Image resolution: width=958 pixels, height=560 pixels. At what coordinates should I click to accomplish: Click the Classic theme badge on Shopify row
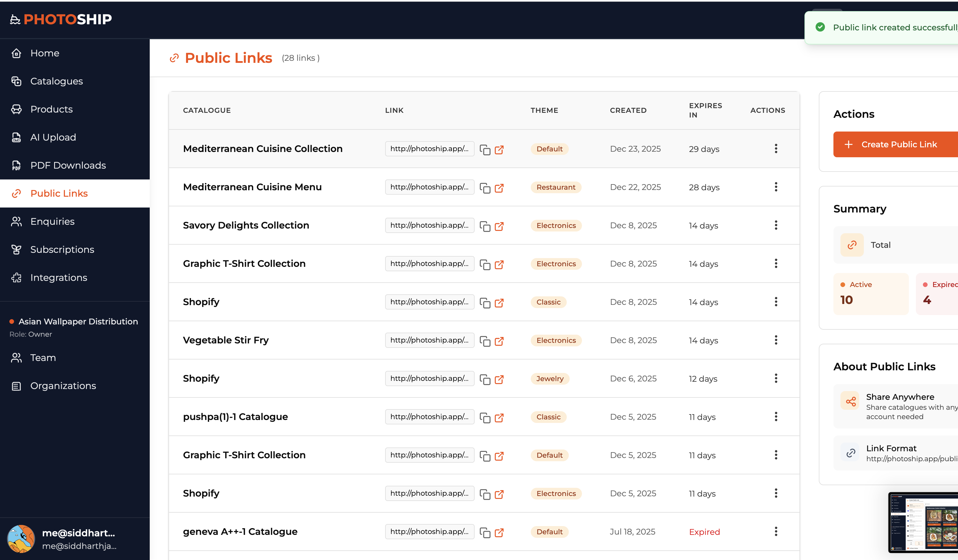click(x=548, y=302)
